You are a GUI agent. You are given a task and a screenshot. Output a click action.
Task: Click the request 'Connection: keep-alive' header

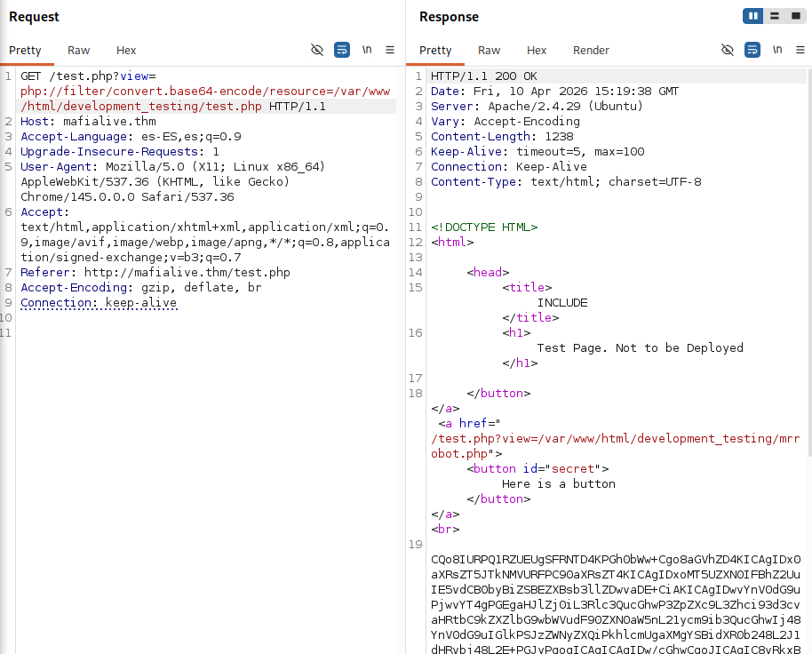(x=99, y=302)
